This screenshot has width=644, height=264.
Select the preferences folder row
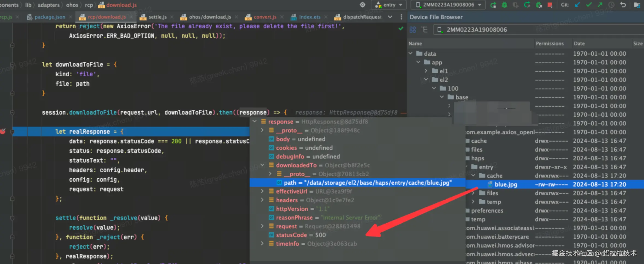pos(554,211)
